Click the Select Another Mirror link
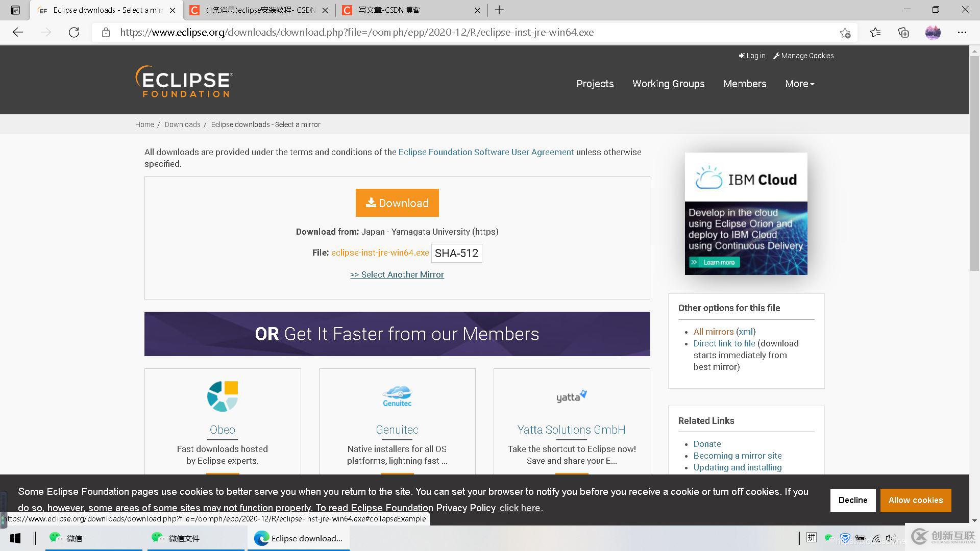This screenshot has height=551, width=980. (397, 274)
